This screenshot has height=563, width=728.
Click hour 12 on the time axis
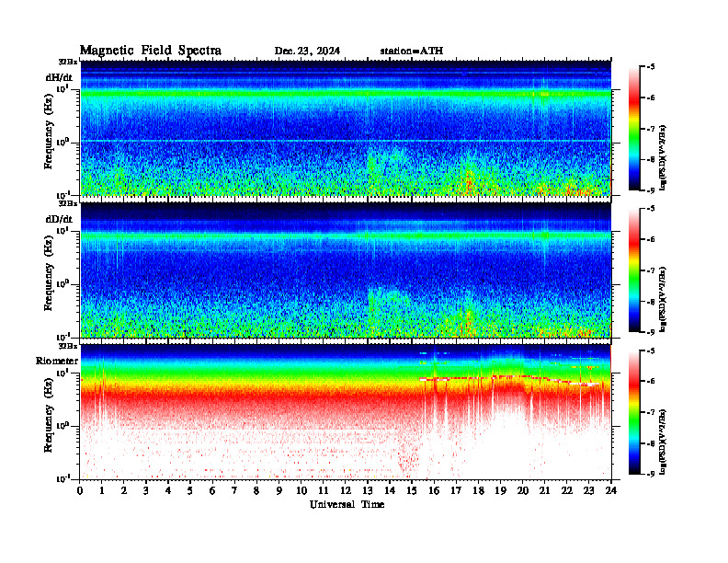(x=346, y=490)
